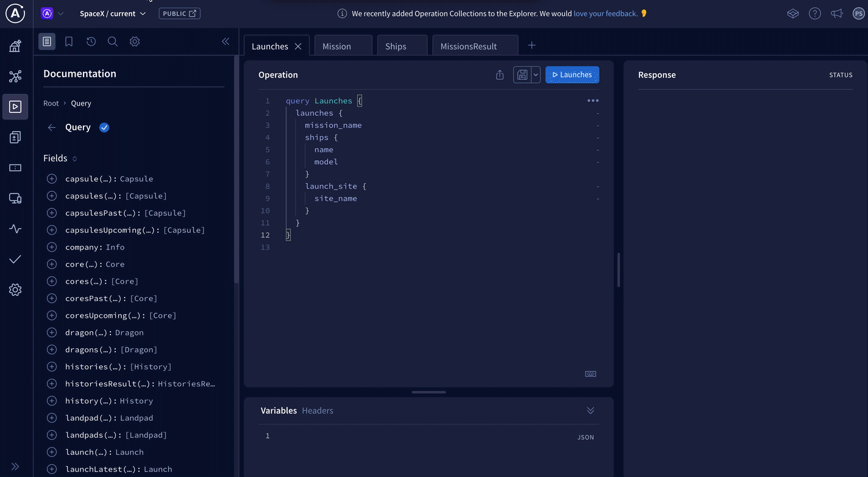Screen dimensions: 868x477
Task: Open the organization switcher chevron
Action: coord(60,13)
